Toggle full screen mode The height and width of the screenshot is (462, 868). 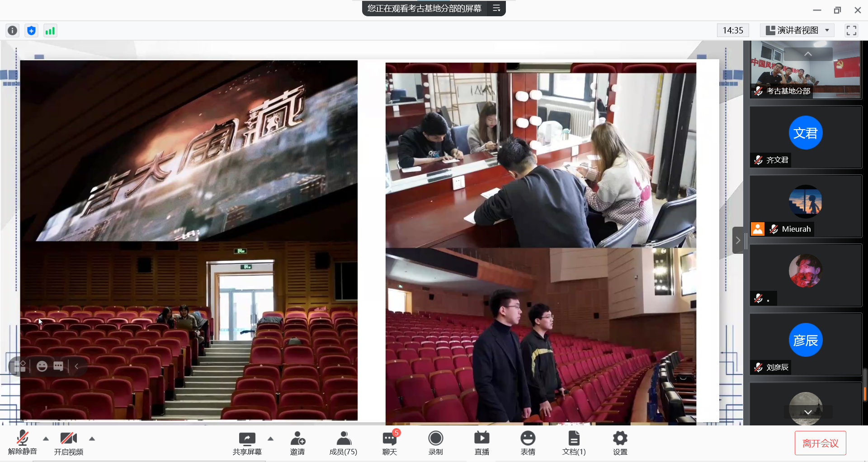pyautogui.click(x=851, y=30)
